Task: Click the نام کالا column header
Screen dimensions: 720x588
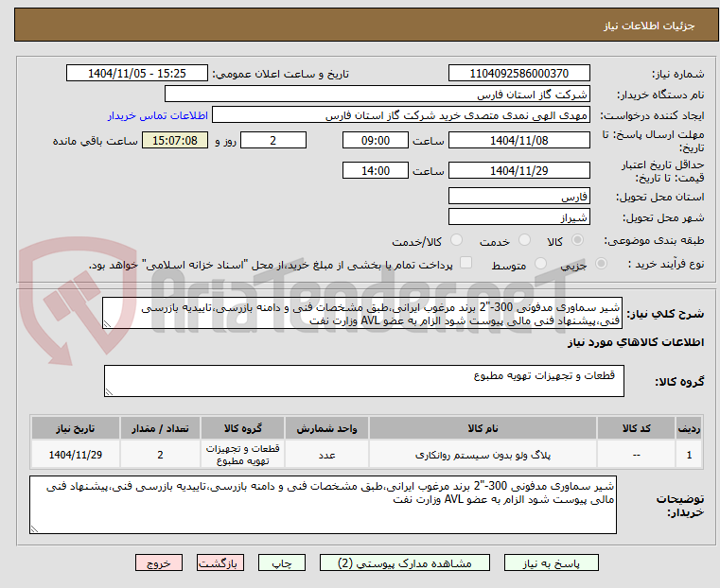Action: tap(483, 428)
